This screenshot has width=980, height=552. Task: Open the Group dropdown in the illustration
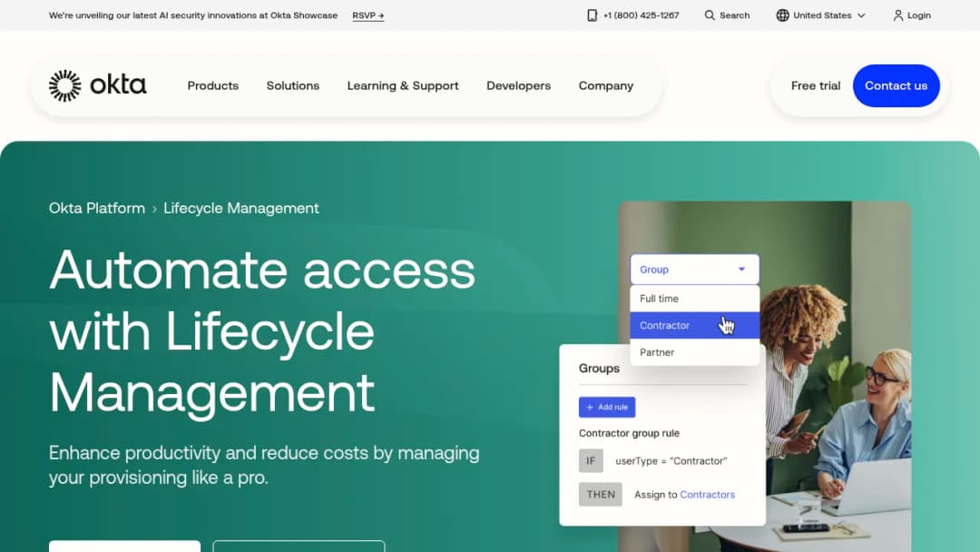click(694, 270)
